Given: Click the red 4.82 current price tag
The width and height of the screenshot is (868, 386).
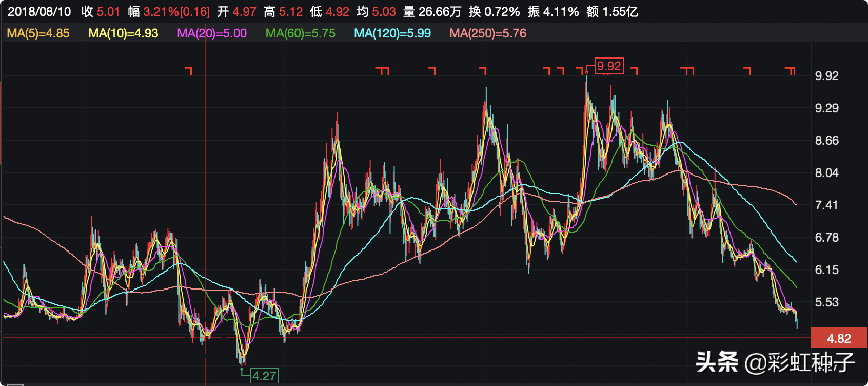Looking at the screenshot, I should pyautogui.click(x=839, y=339).
